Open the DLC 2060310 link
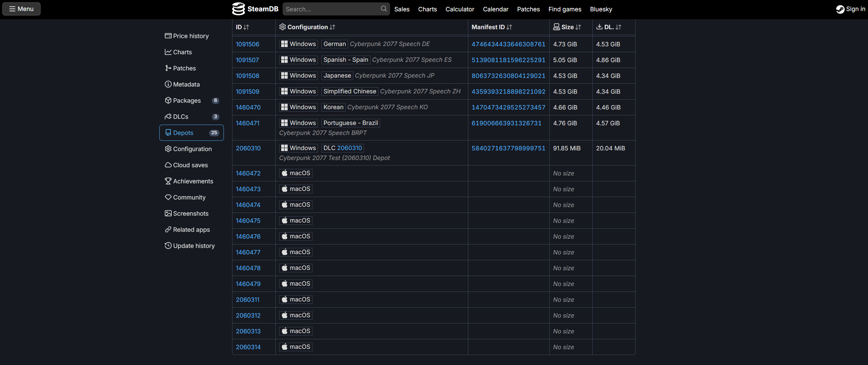Image resolution: width=868 pixels, height=365 pixels. [349, 148]
